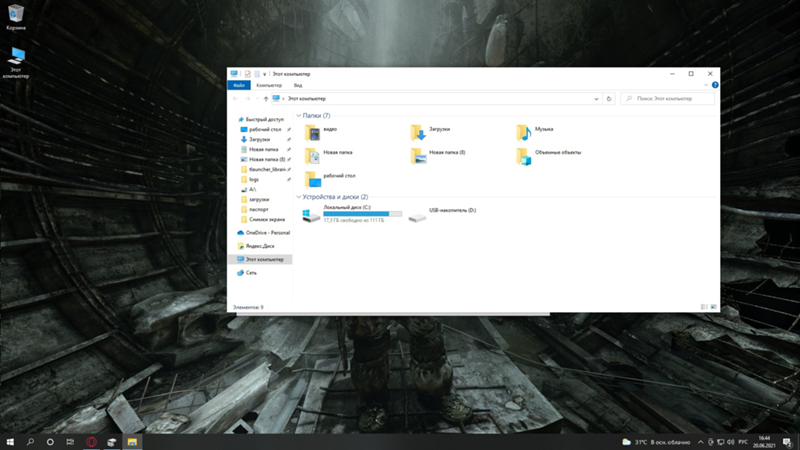Open Task View on the taskbar

click(x=70, y=442)
